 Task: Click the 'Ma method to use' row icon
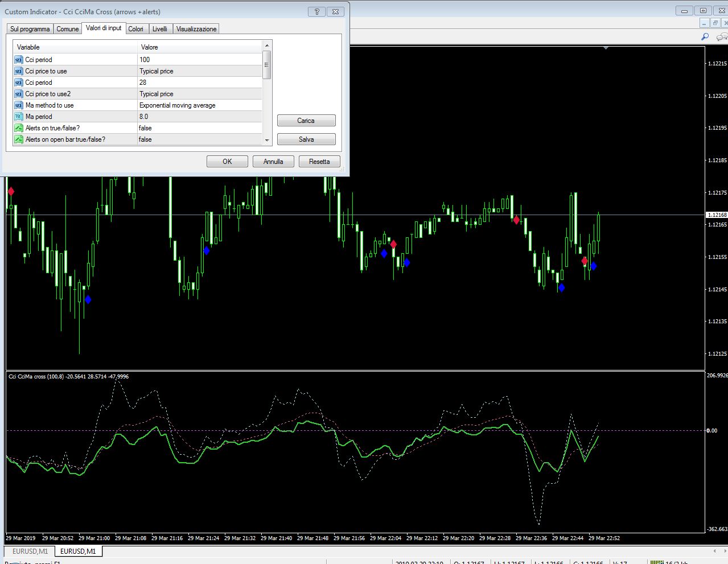tap(19, 105)
